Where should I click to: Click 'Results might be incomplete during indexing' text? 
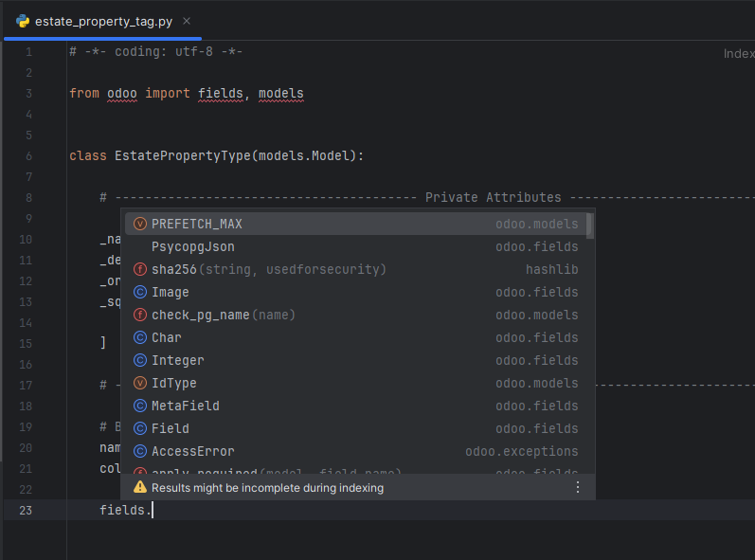(267, 488)
